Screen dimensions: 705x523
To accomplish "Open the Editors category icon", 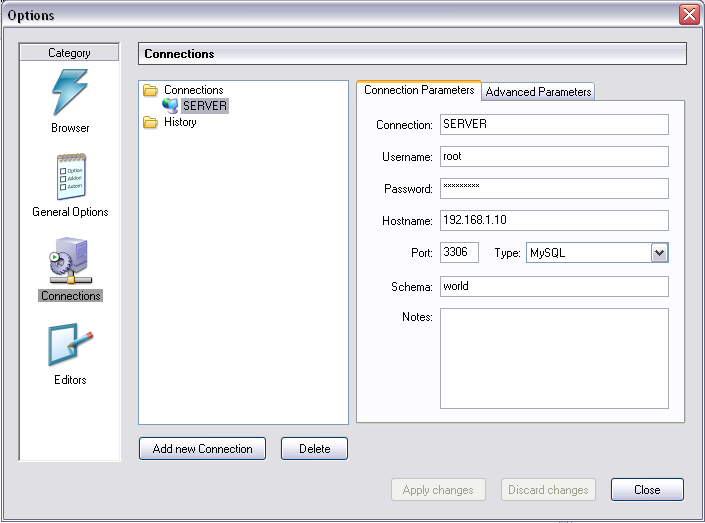I will [70, 346].
